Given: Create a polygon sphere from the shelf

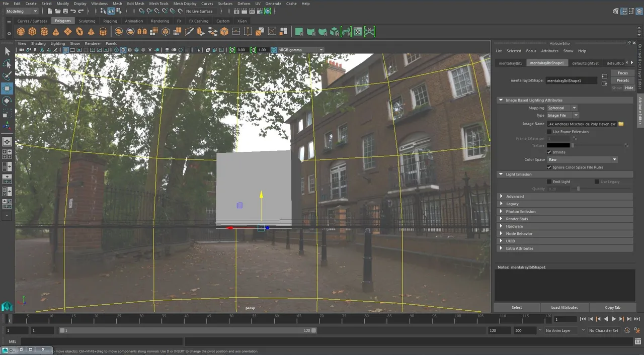Looking at the screenshot, I should coord(21,32).
